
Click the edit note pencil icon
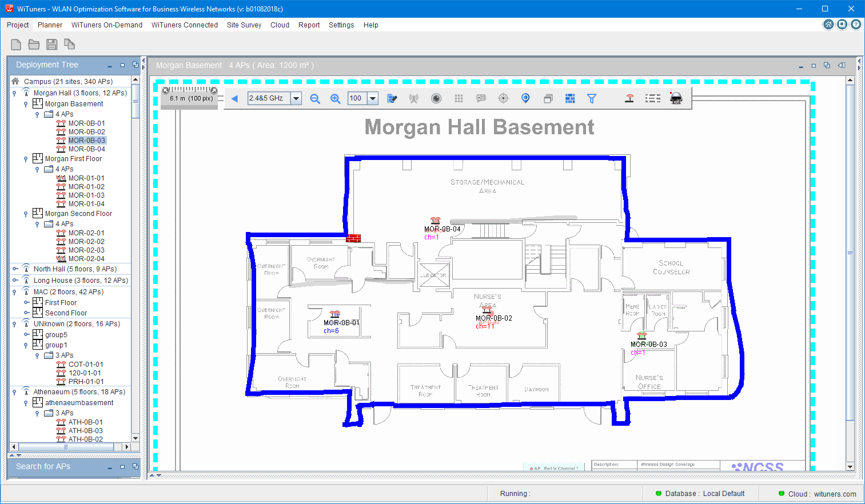[x=392, y=98]
